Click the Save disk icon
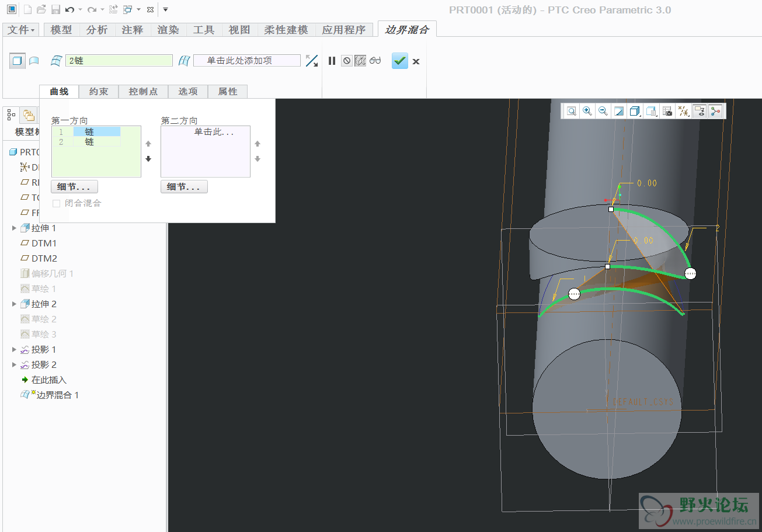The width and height of the screenshot is (762, 532). pyautogui.click(x=55, y=9)
